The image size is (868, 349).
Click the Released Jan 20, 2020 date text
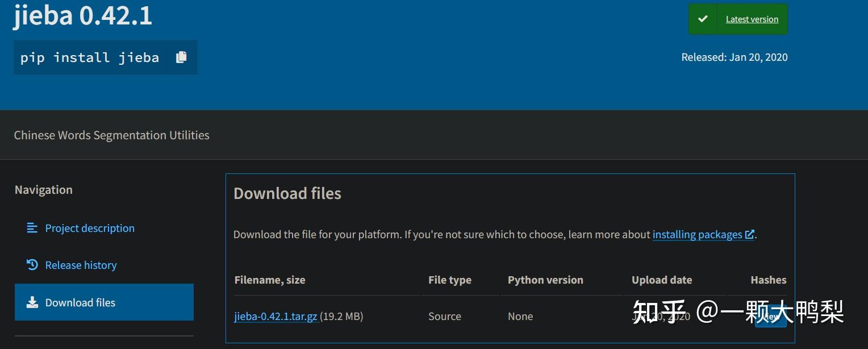point(734,57)
